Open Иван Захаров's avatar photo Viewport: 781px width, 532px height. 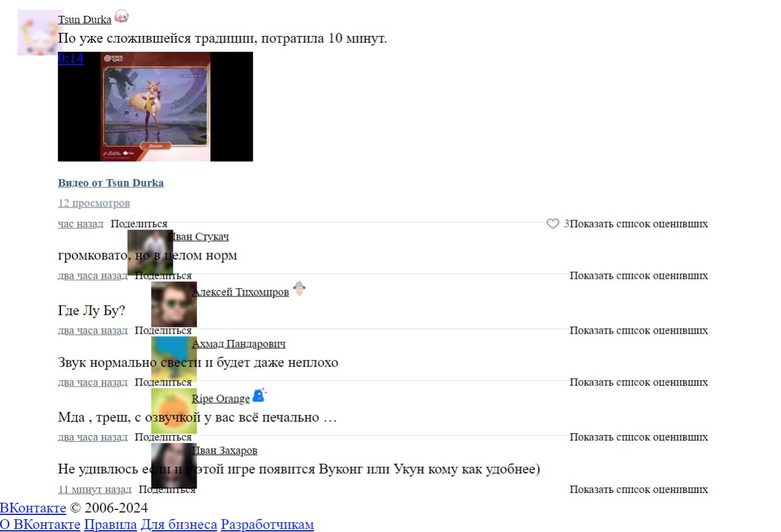[x=174, y=465]
